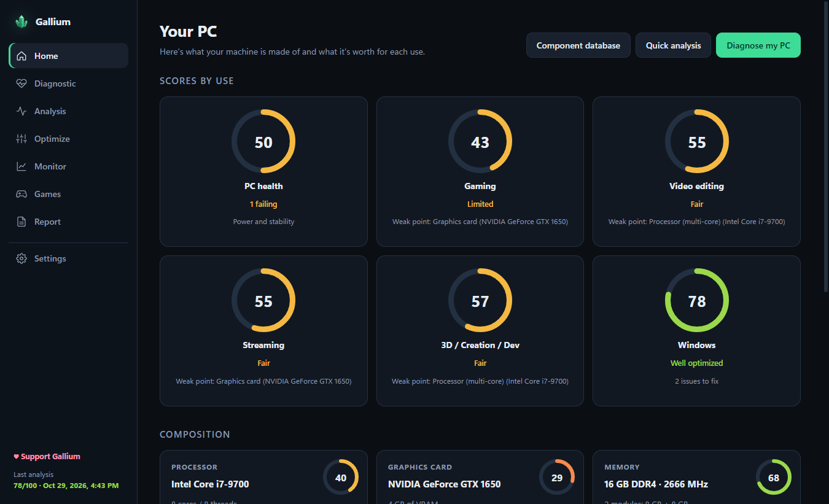Click the Settings gear icon
Screen dimensions: 829x504
pyautogui.click(x=21, y=258)
